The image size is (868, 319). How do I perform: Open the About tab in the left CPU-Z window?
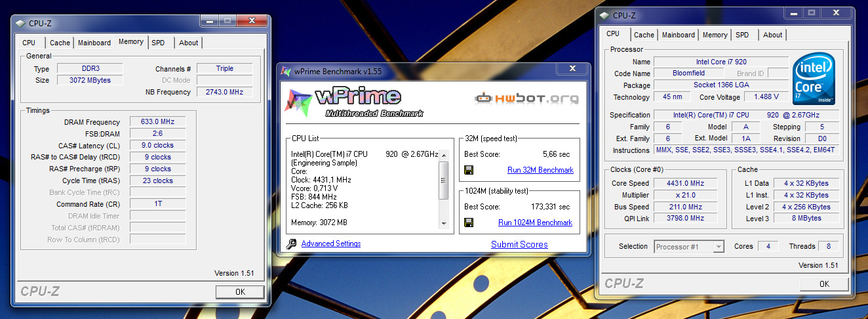[189, 43]
